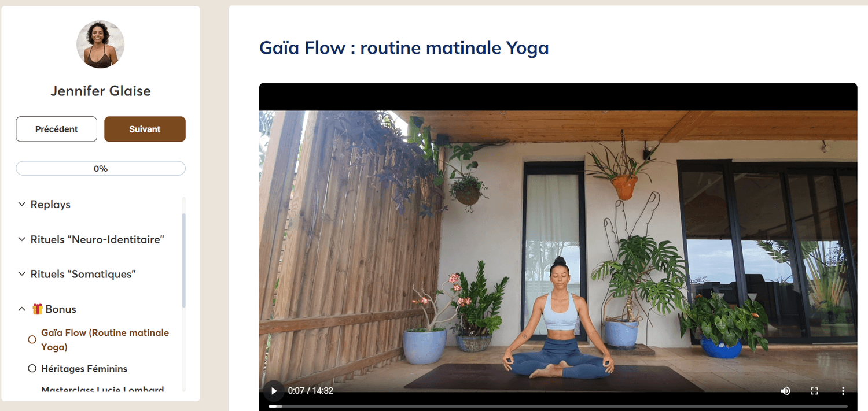This screenshot has width=868, height=411.
Task: Click the gift icon beside Bonus
Action: tap(38, 309)
